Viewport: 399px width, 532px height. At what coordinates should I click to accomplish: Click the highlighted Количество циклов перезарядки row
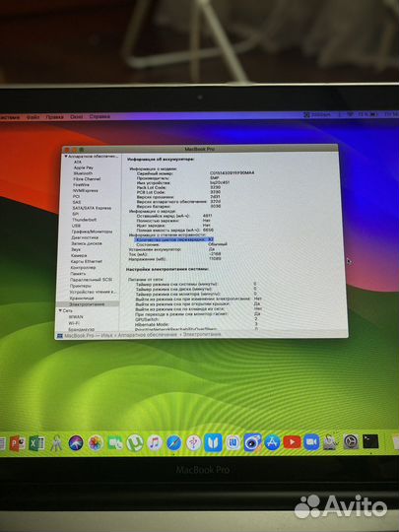174,239
